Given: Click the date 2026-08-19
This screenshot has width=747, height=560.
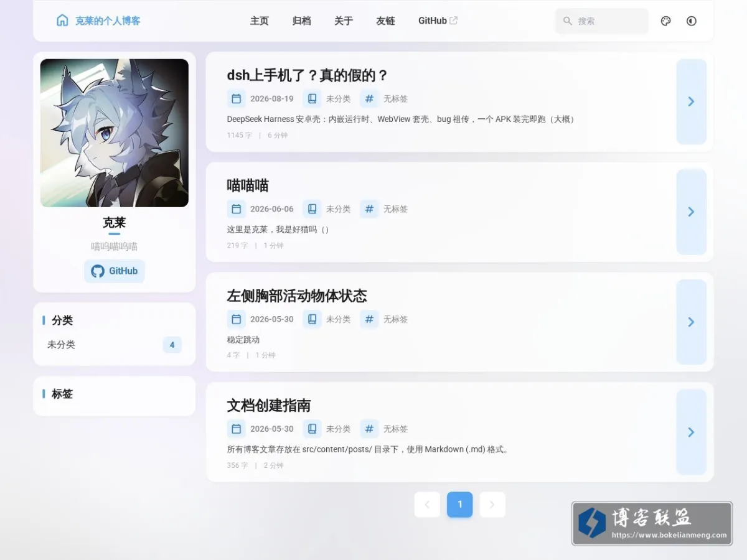Looking at the screenshot, I should (x=272, y=99).
